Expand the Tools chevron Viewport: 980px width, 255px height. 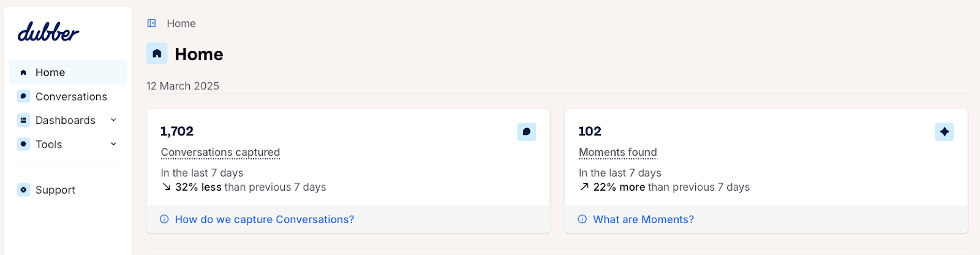113,144
